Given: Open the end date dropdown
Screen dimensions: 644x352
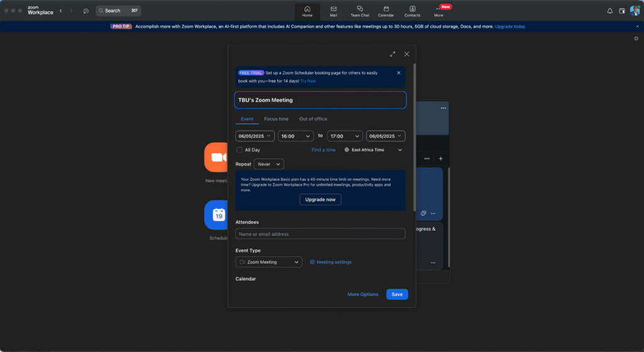Looking at the screenshot, I should (386, 136).
